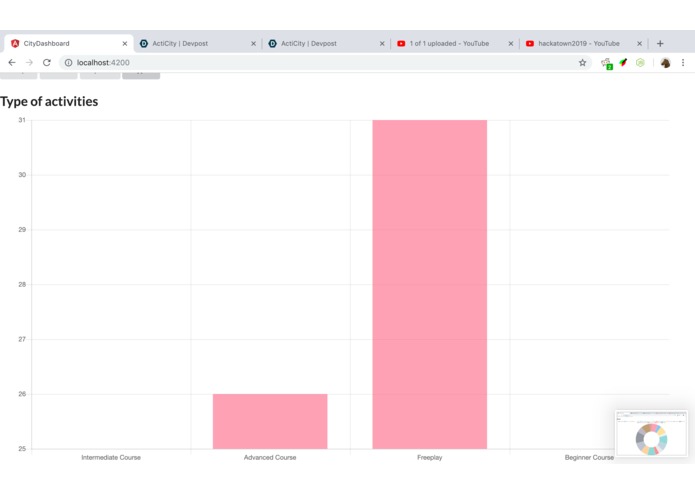Switch to the first ActiCity Devpost tab
Viewport: 695px width, 494px height.
click(x=197, y=43)
